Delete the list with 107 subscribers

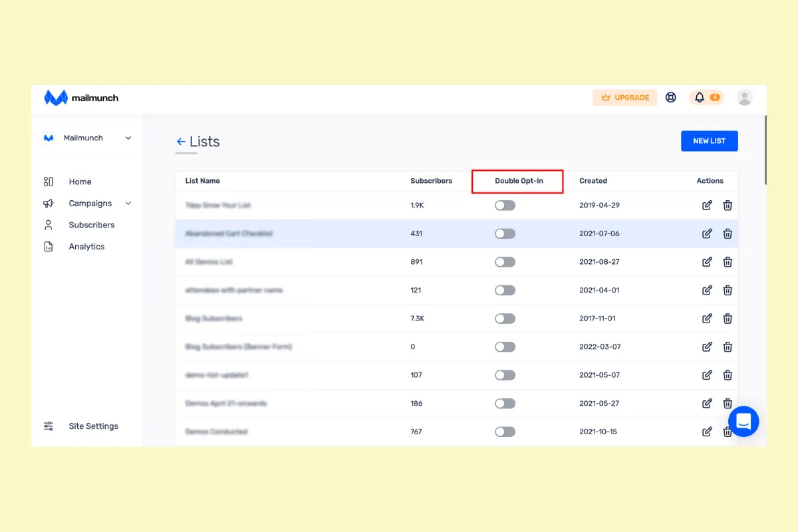[x=728, y=375]
